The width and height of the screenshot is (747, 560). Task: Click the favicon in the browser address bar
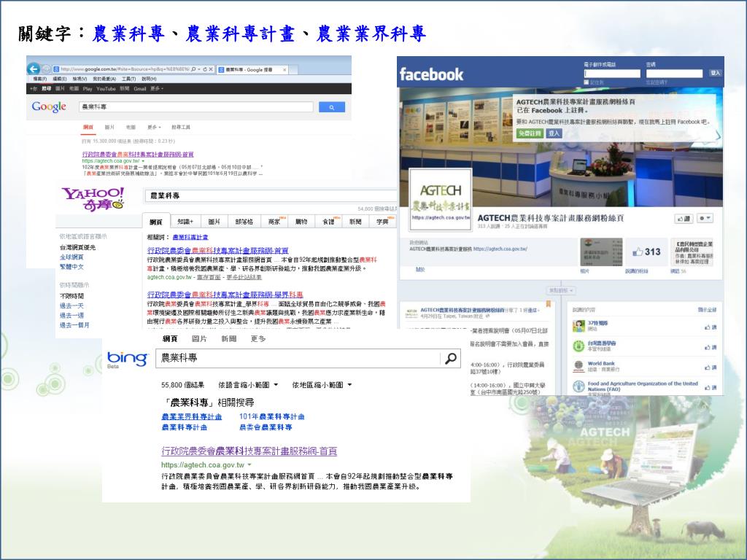click(56, 69)
